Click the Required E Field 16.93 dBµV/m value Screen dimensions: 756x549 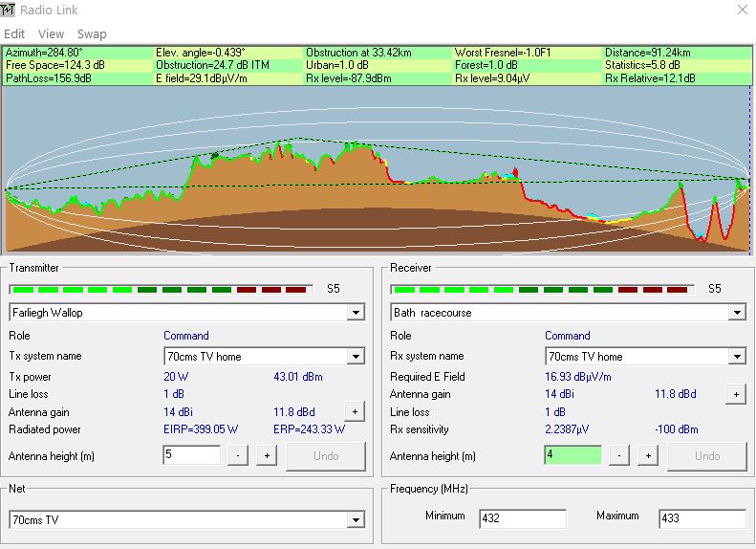pos(577,377)
